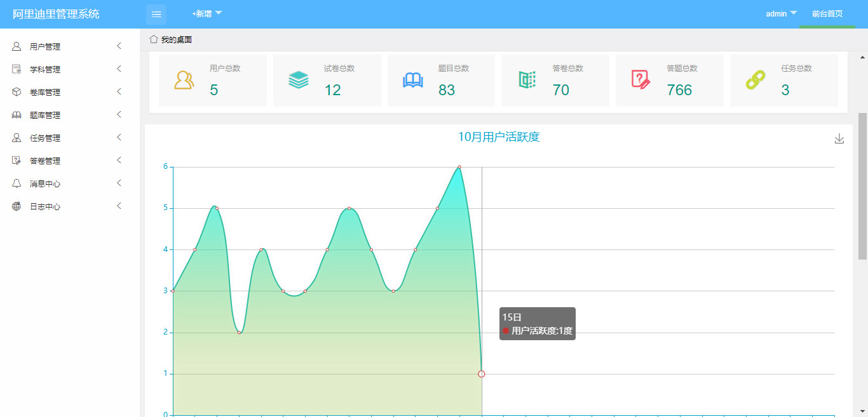Open 卷库管理 sidebar menu

coord(70,92)
